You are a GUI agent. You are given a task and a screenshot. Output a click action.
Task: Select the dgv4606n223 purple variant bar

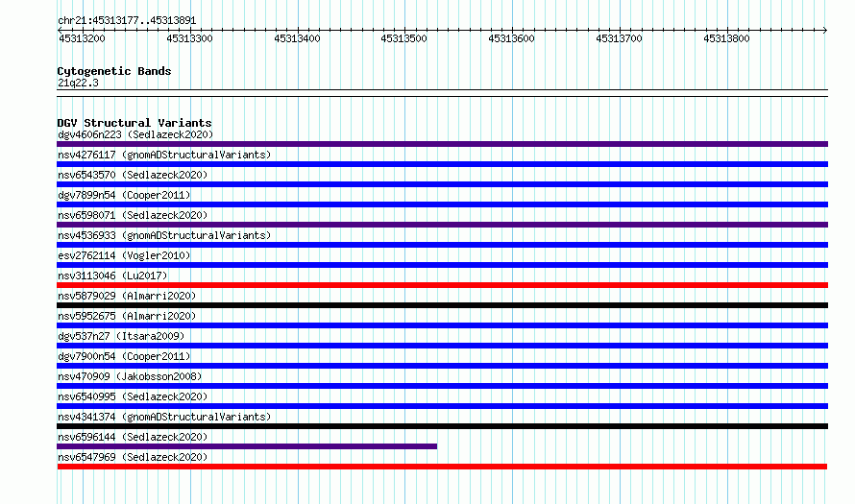click(442, 144)
